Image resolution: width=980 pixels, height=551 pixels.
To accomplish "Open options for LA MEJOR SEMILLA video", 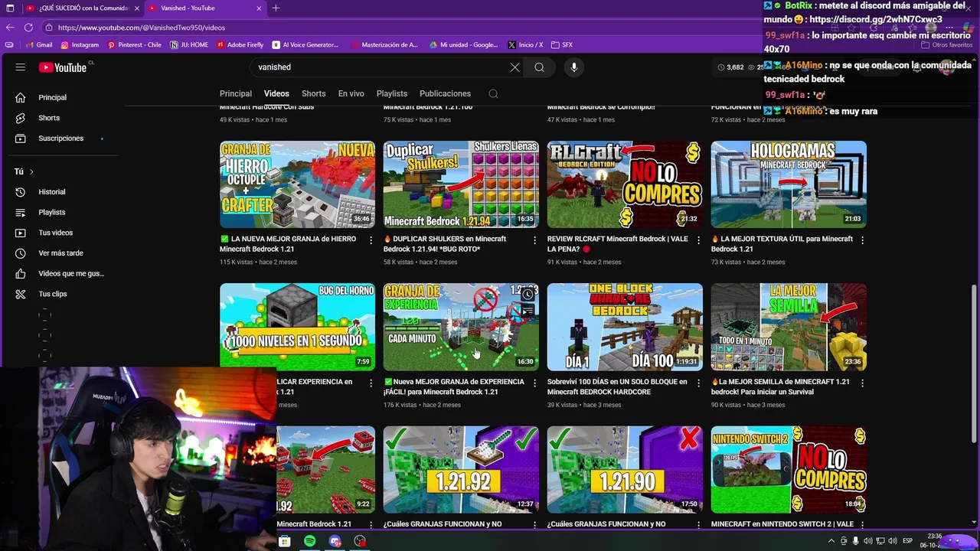I will pos(863,383).
